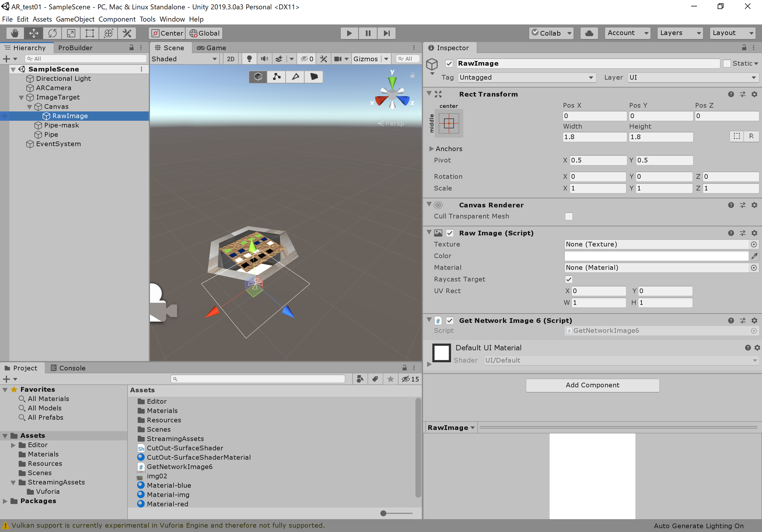The image size is (762, 532).
Task: Check the Static checkbox
Action: [726, 63]
